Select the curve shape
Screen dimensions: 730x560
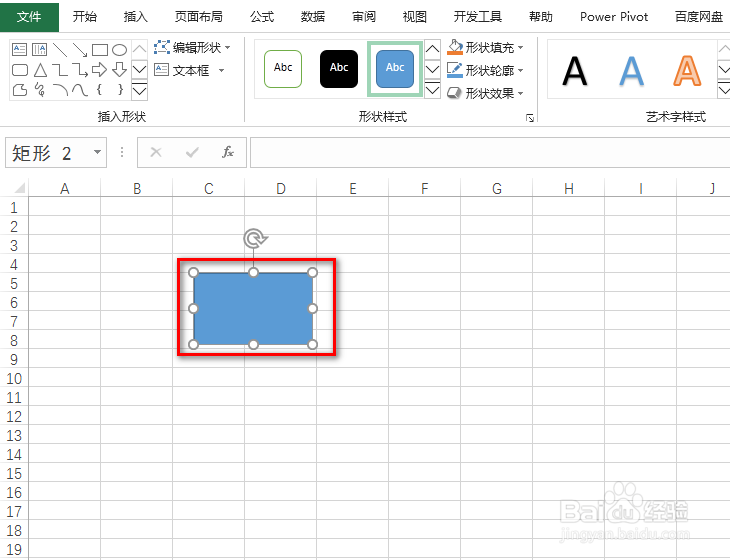(x=80, y=89)
